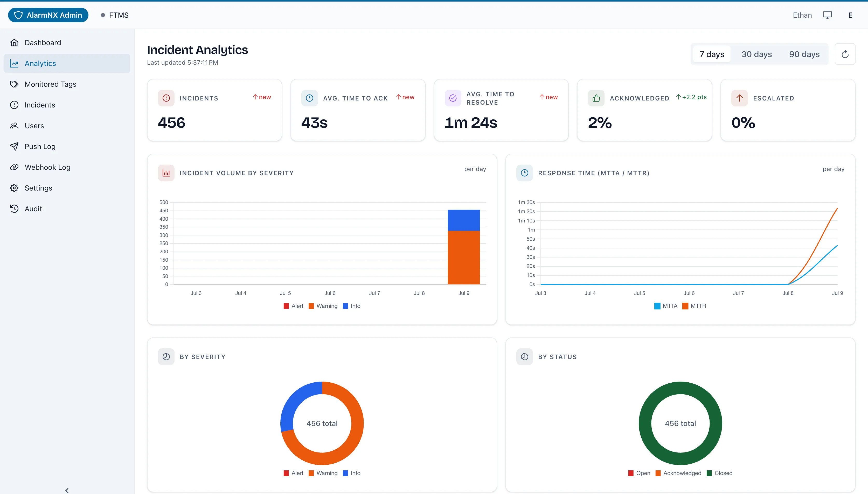The width and height of the screenshot is (868, 494).
Task: Click the Escalated up-arrow icon
Action: 740,98
